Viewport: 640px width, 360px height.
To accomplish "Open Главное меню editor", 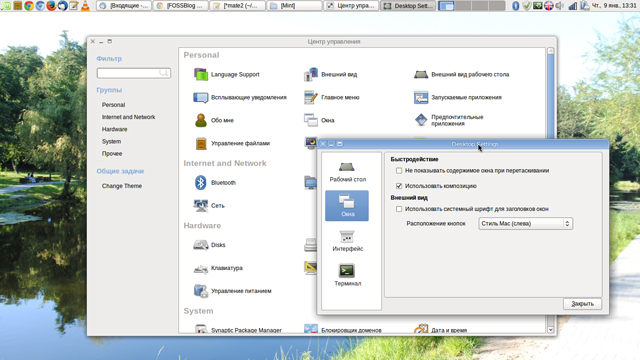I will pos(332,97).
